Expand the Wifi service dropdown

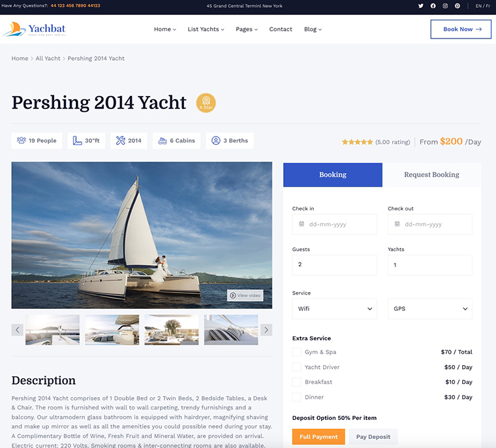(x=334, y=309)
